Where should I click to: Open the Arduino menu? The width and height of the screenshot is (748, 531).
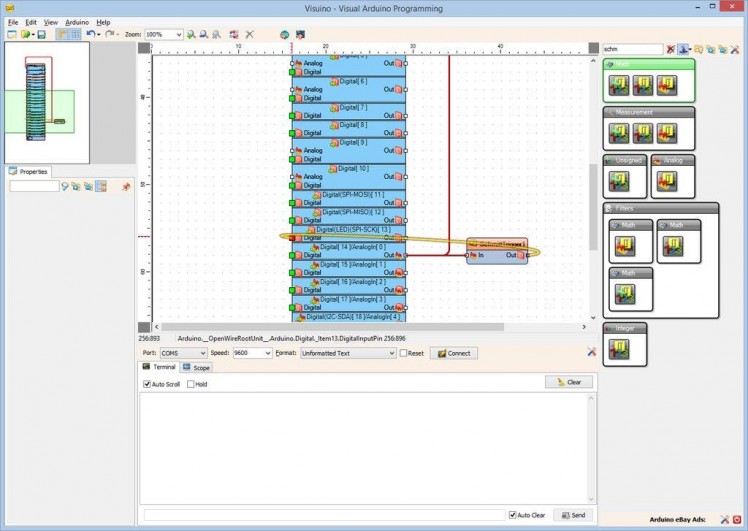coord(77,21)
